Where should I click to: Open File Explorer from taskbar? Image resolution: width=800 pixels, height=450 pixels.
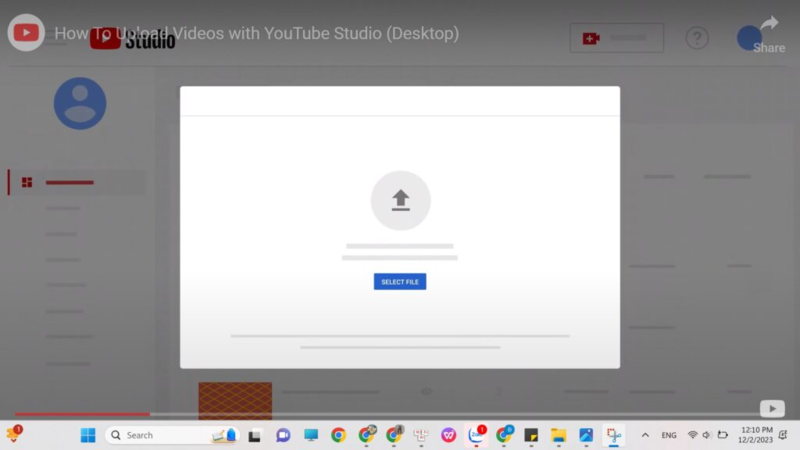click(558, 435)
